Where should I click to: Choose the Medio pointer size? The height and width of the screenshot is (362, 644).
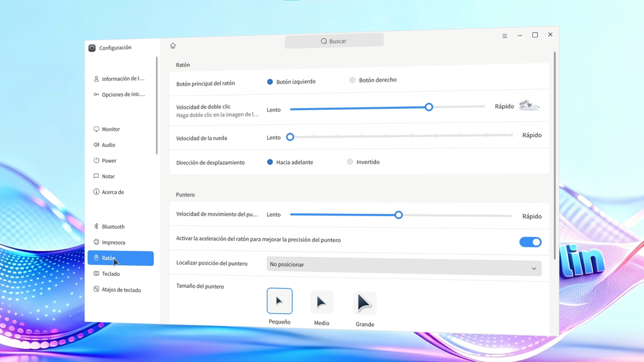click(321, 302)
